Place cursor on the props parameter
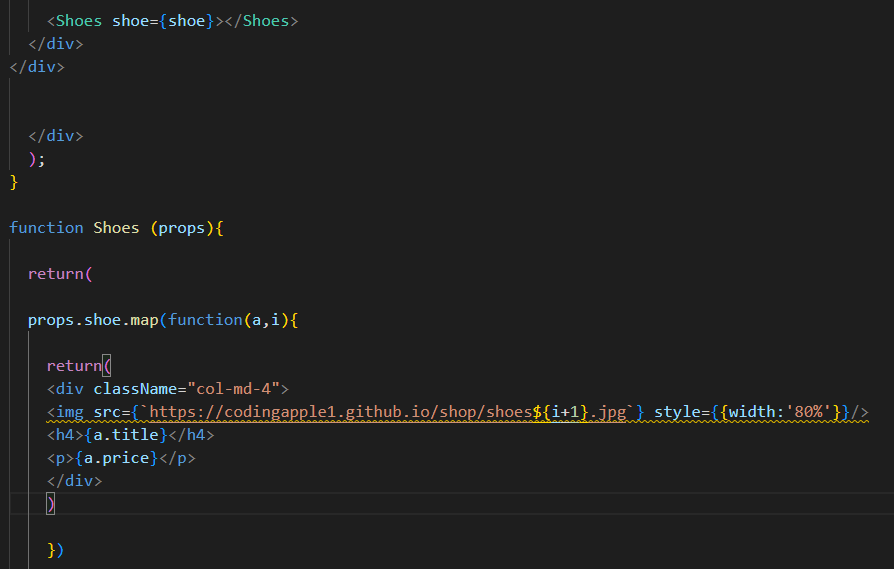894x569 pixels. [181, 228]
